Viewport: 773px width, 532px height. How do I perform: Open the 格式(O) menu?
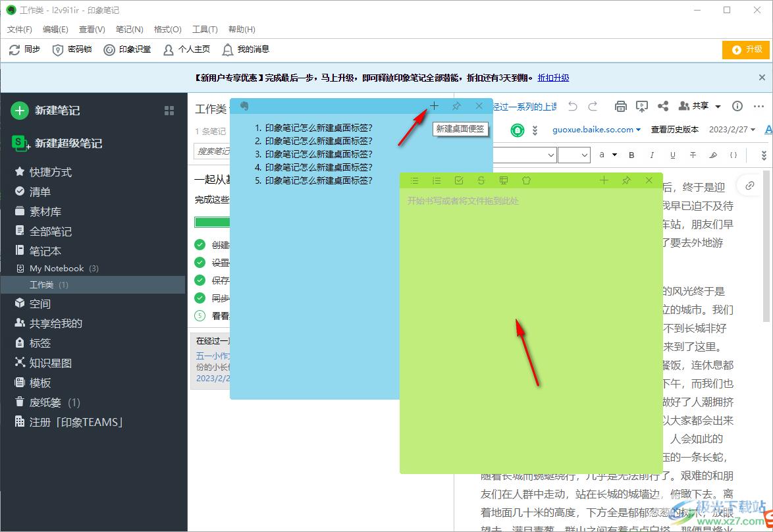(x=168, y=29)
